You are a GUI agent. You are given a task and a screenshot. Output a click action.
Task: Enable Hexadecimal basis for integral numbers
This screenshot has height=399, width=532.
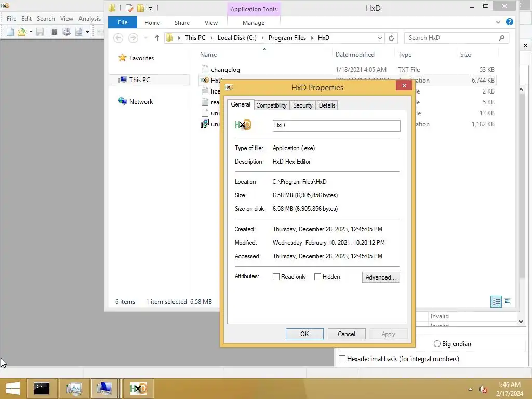(x=342, y=358)
